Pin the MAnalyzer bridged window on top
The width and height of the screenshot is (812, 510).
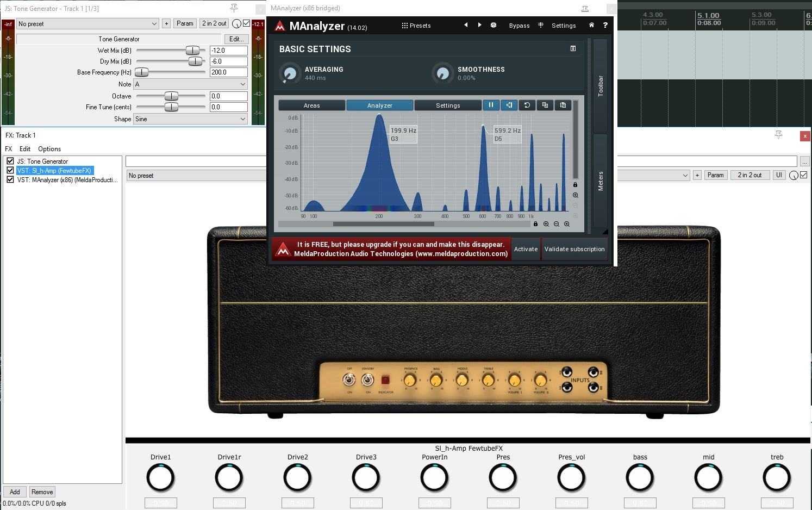tap(585, 8)
